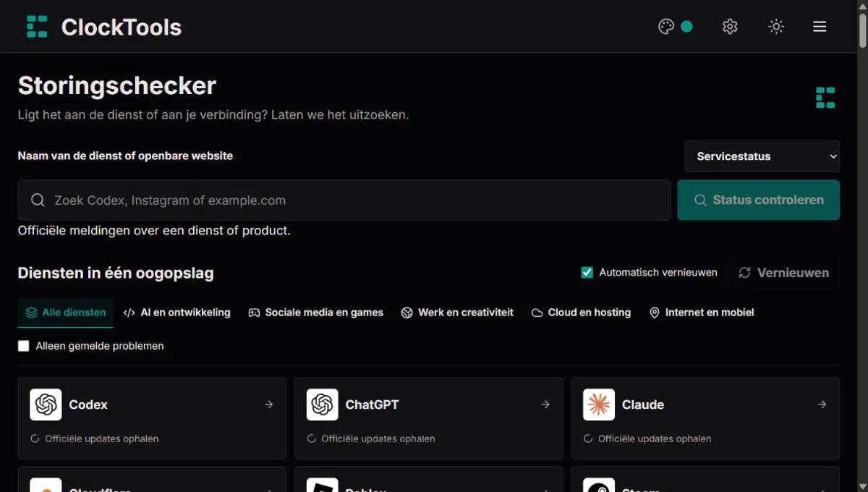Toggle Automatisch vernieuwen checkbox
The image size is (868, 492).
587,273
